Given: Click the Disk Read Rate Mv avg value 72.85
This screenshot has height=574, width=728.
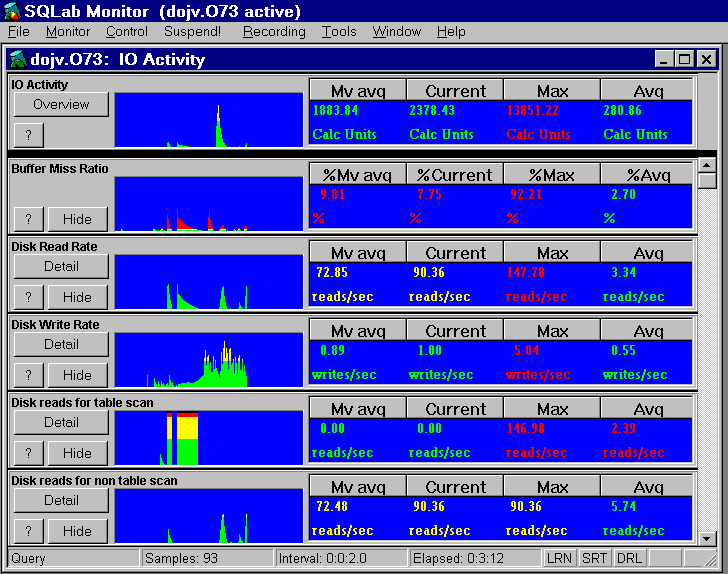Looking at the screenshot, I should tap(332, 272).
